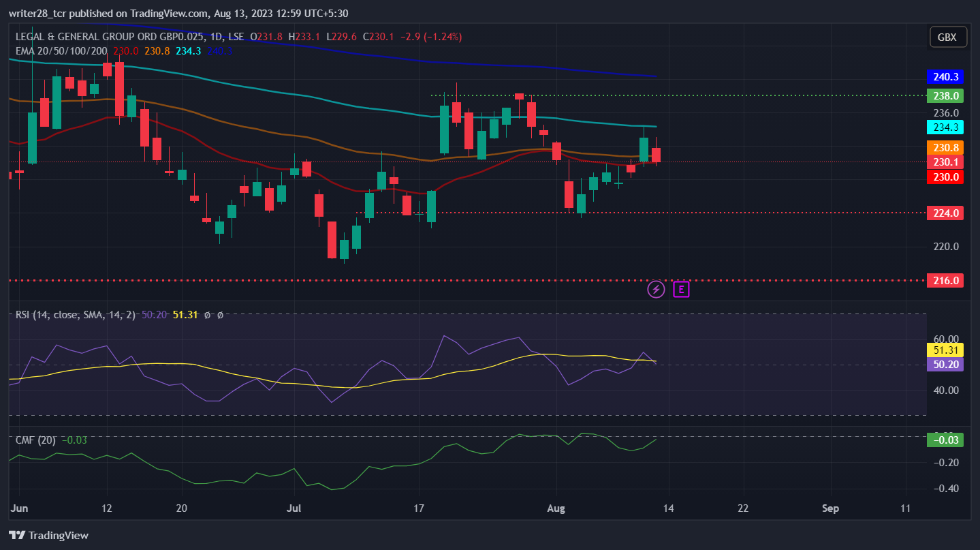This screenshot has width=980, height=550.
Task: Click the red 224.0 support level label
Action: (945, 213)
